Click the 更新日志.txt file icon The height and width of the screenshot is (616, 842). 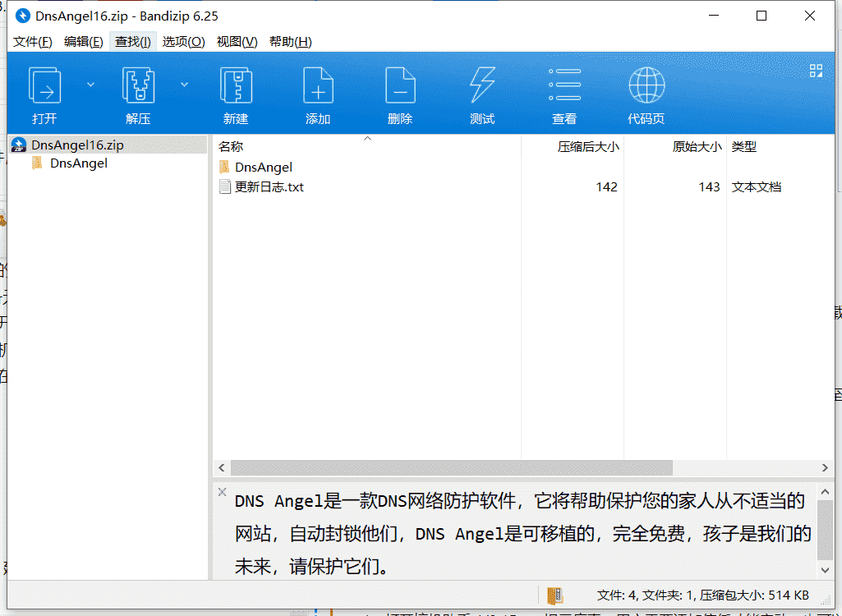(x=225, y=187)
